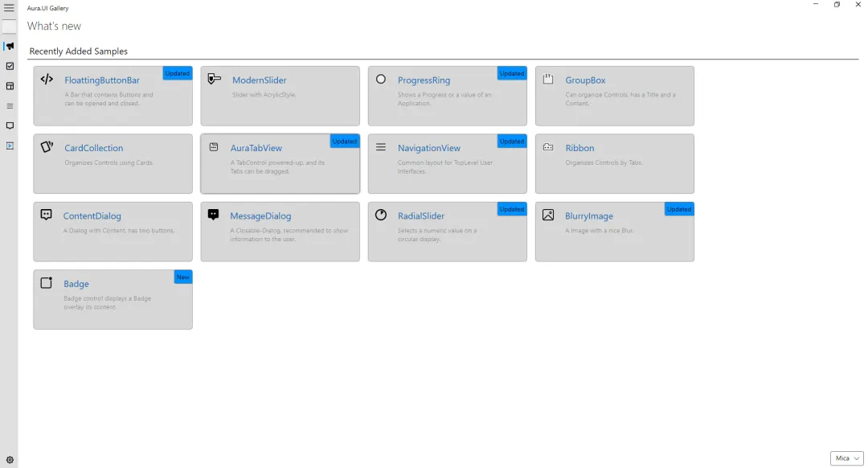Viewport: 868px width, 468px height.
Task: Click the NavigationView lines icon
Action: 381,147
